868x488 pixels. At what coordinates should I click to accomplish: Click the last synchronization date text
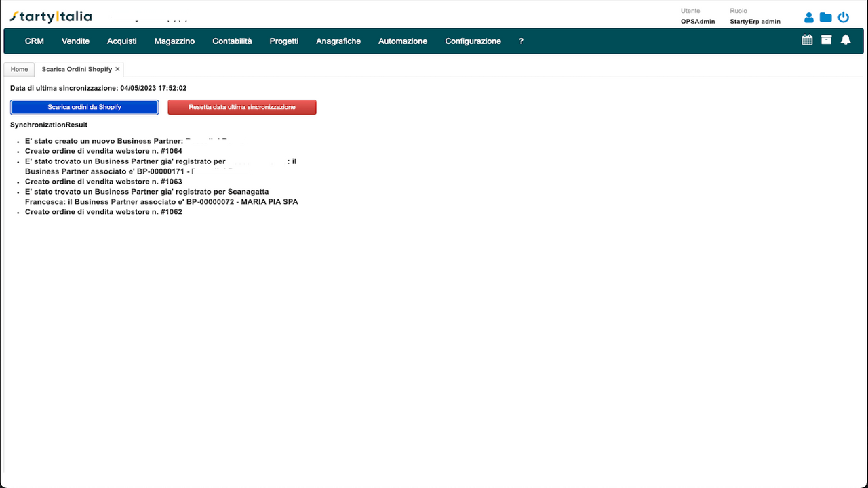(x=98, y=88)
